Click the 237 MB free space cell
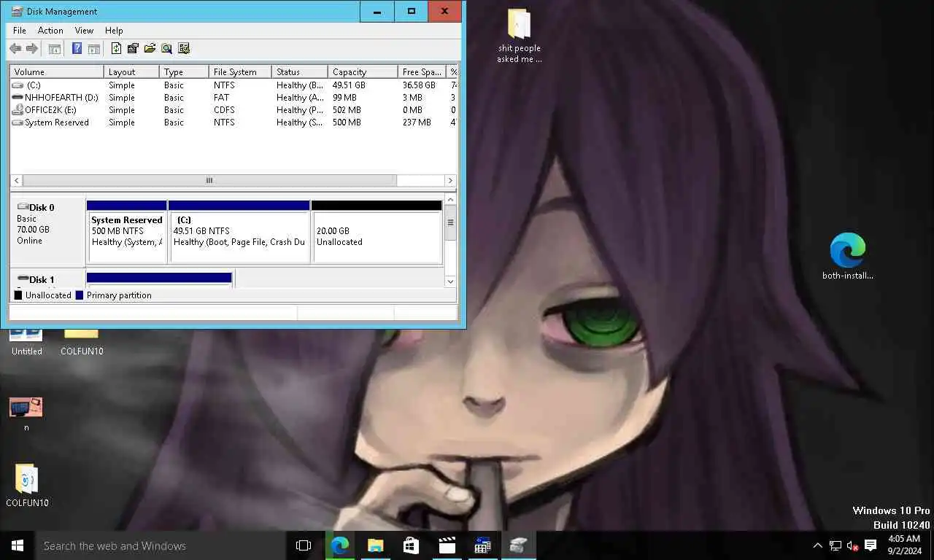Screen dimensions: 934x560 point(417,122)
